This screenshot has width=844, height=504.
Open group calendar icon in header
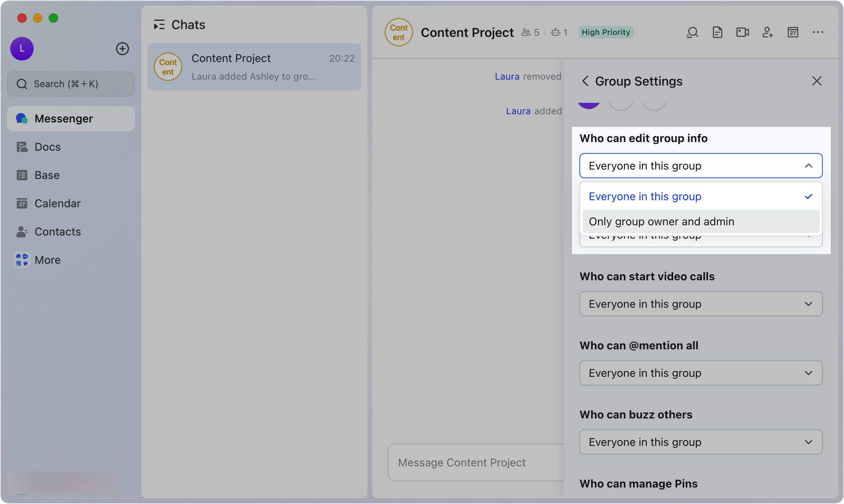793,32
